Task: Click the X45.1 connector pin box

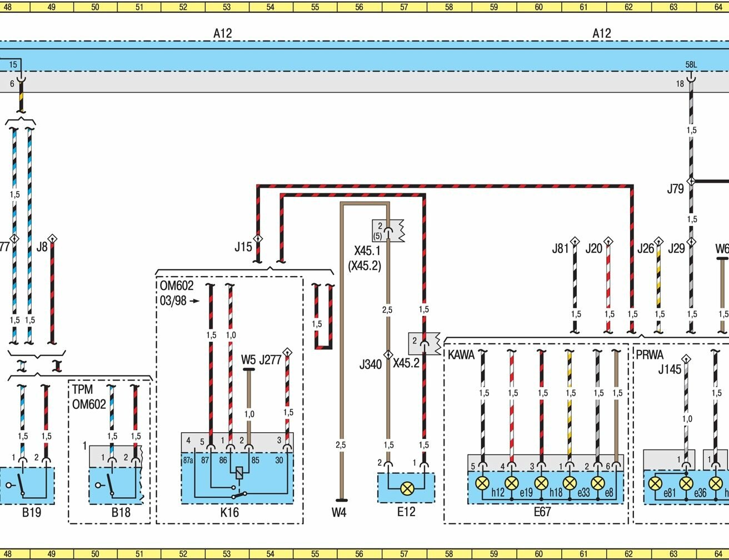Action: click(x=388, y=230)
